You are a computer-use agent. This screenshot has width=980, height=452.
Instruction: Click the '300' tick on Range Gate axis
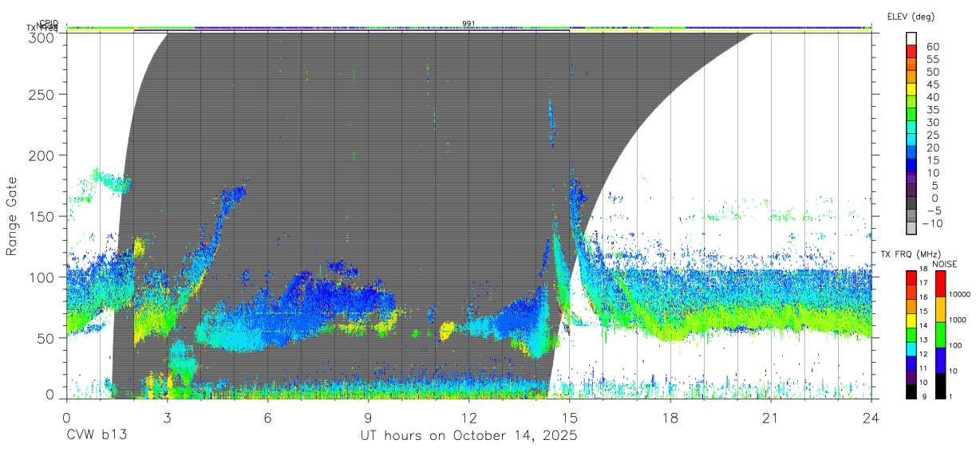point(43,37)
